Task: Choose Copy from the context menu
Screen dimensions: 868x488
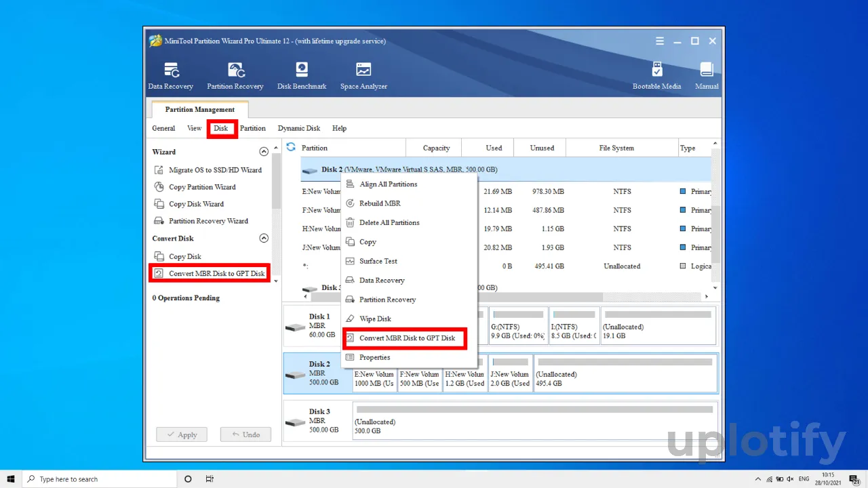Action: (x=409, y=242)
